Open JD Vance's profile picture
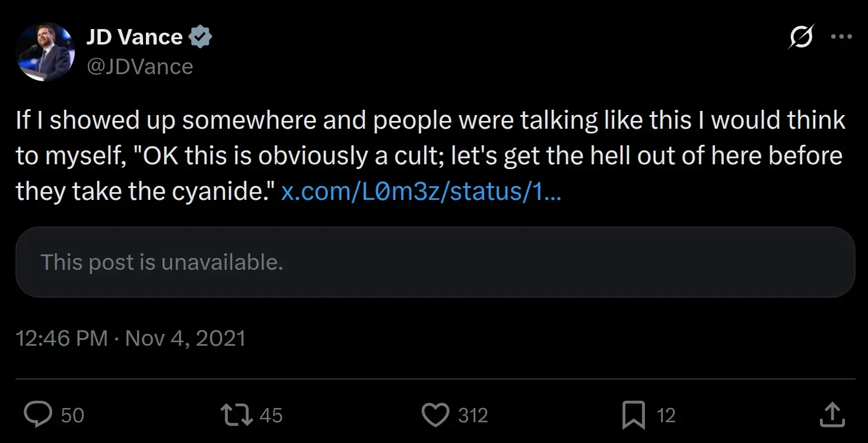 (44, 52)
